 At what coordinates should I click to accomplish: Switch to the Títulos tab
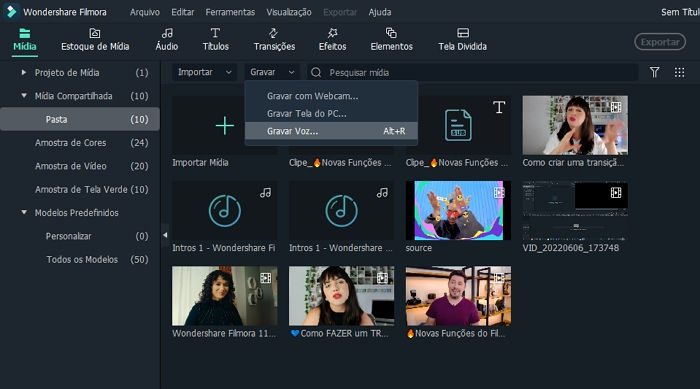[215, 40]
